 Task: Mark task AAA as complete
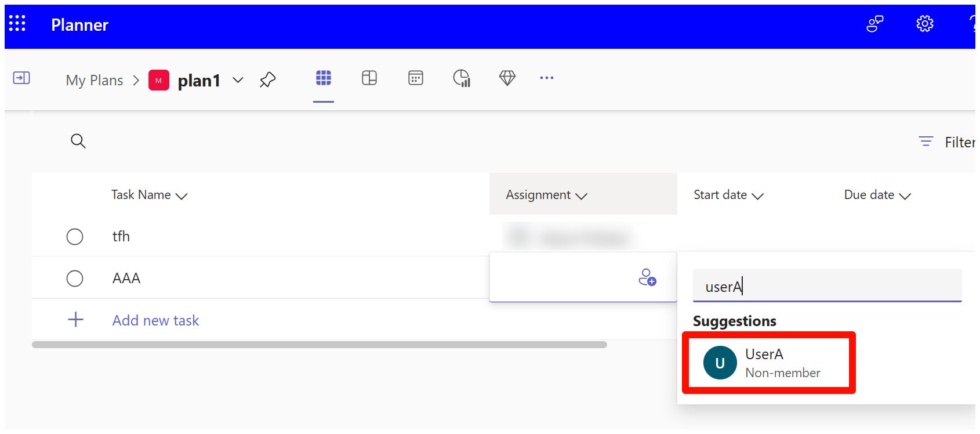tap(75, 279)
